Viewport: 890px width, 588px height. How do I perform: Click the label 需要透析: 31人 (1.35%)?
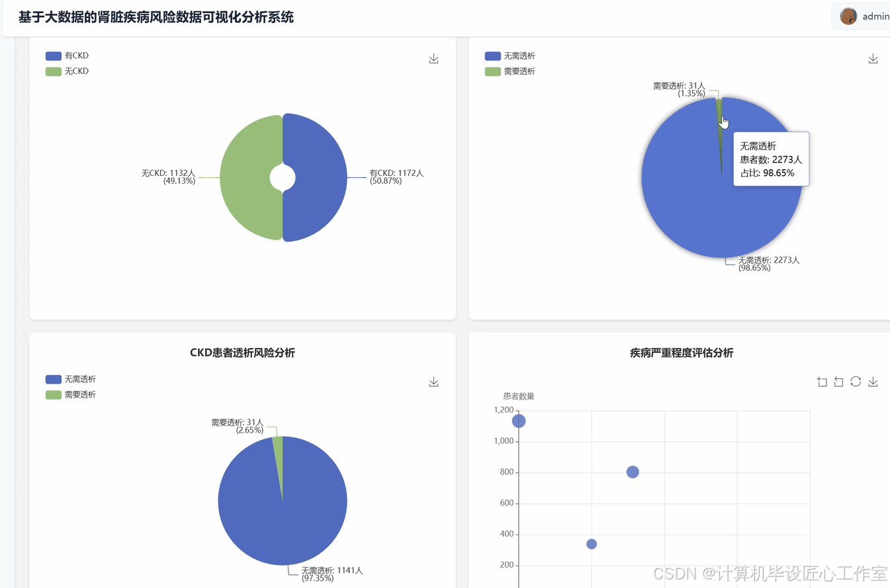(679, 89)
